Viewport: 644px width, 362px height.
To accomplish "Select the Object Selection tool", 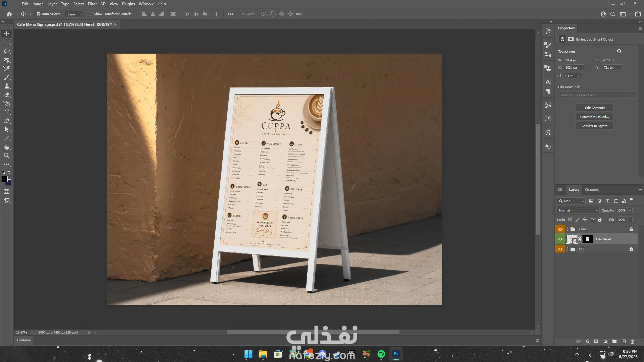I will [x=7, y=60].
